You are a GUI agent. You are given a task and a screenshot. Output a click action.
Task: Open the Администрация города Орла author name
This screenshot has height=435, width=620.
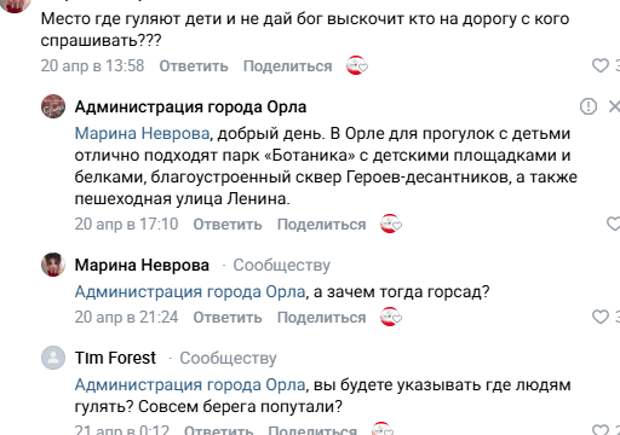pyautogui.click(x=190, y=107)
